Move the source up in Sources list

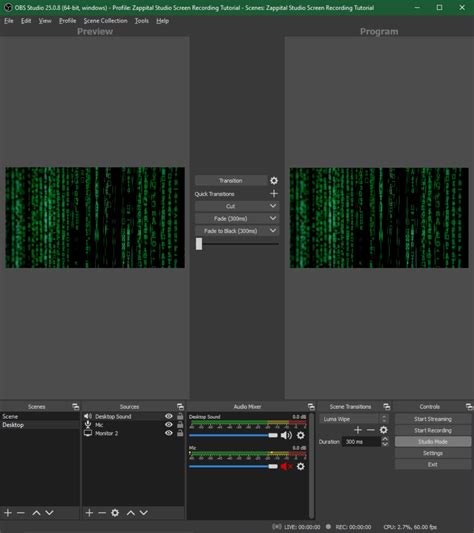[131, 513]
